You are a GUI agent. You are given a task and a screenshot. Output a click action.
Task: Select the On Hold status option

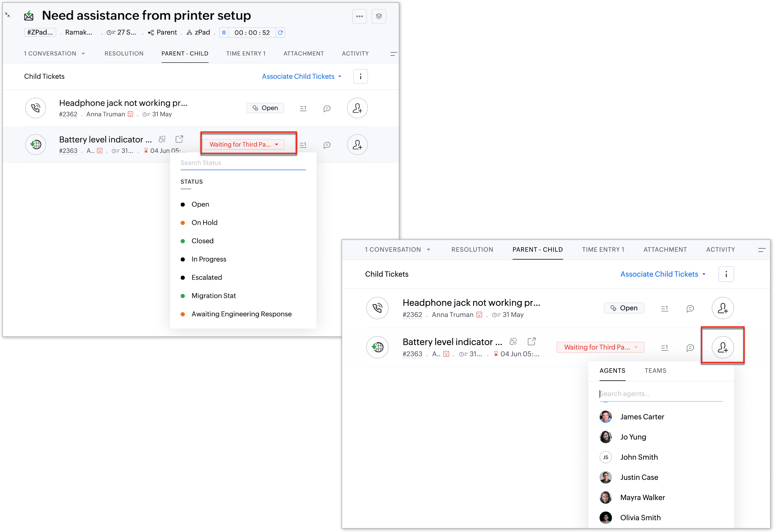click(204, 223)
